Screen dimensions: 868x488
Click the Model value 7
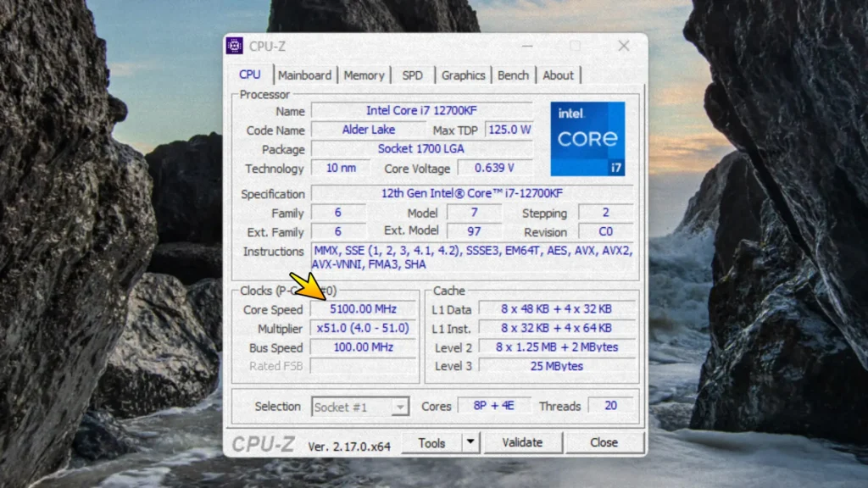474,213
